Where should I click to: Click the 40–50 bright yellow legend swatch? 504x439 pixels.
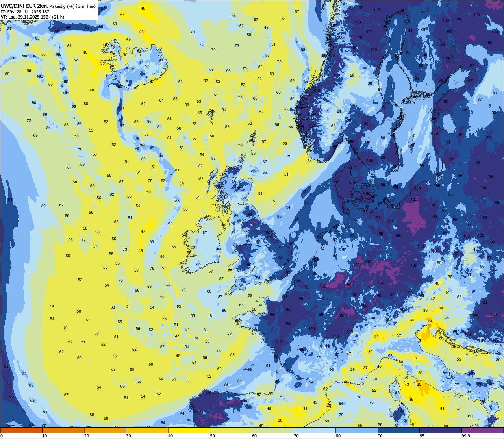point(189,430)
